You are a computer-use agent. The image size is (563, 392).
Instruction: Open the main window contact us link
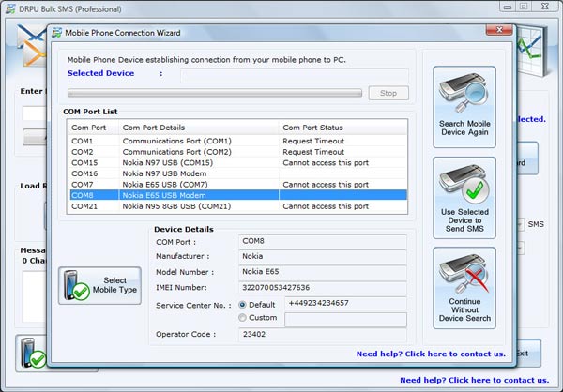coord(474,380)
